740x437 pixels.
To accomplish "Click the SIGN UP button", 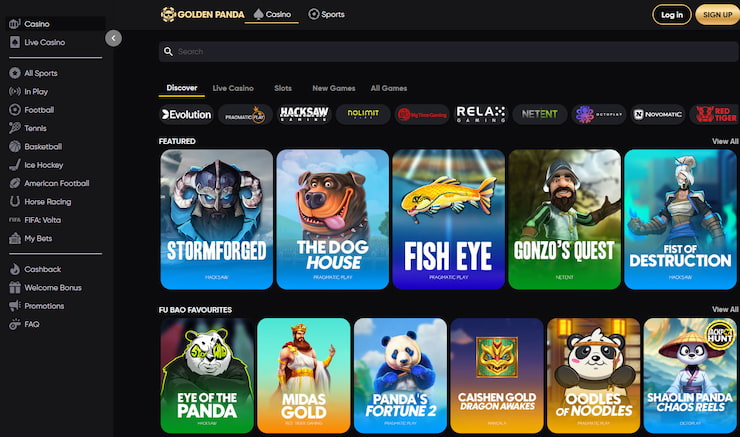I will (x=718, y=15).
